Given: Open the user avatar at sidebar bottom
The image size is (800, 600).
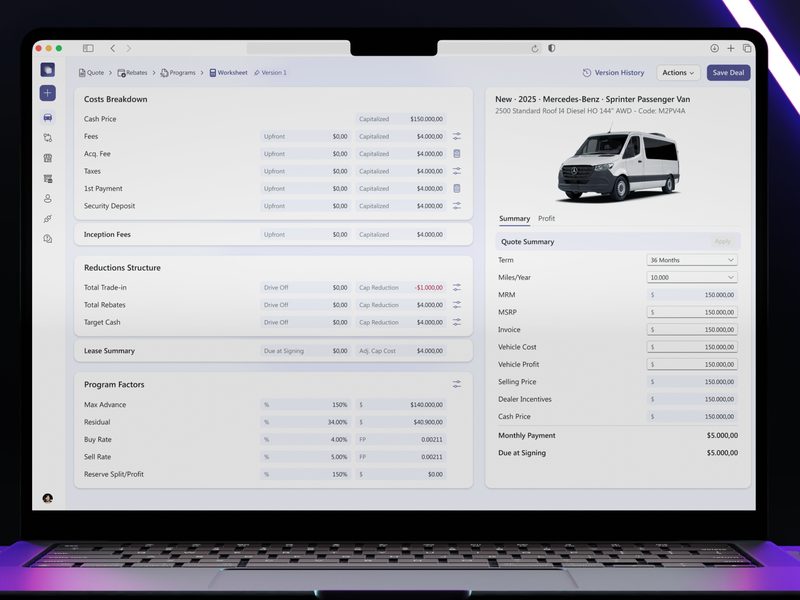Looking at the screenshot, I should (47, 498).
